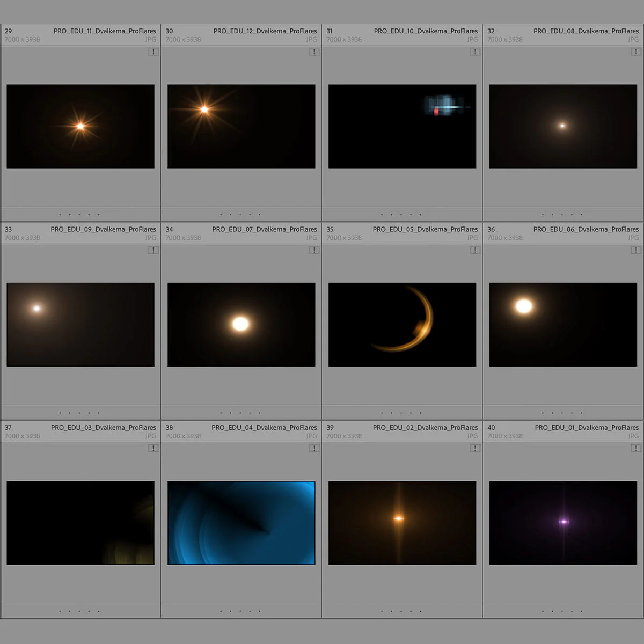Click the index number 32
Screen dimensions: 644x644
click(x=491, y=31)
